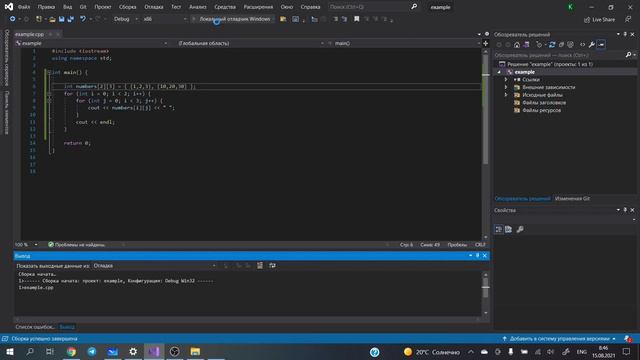Click the Solution Explorer search magnifier icon
The image size is (640, 360).
click(x=628, y=55)
